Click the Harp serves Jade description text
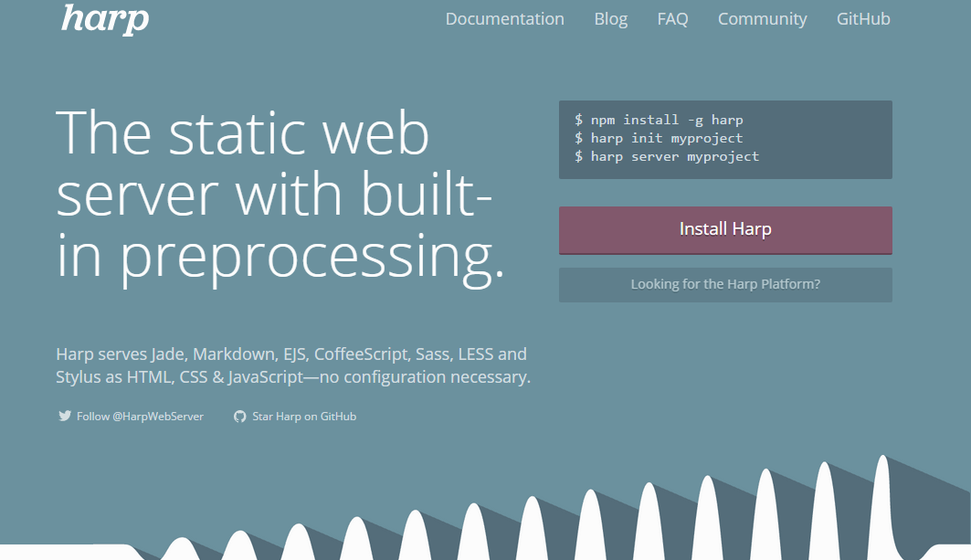The width and height of the screenshot is (971, 560). tap(293, 365)
